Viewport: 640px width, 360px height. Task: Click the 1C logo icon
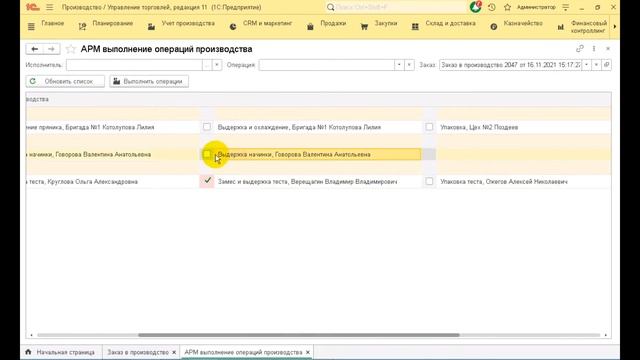coord(32,7)
